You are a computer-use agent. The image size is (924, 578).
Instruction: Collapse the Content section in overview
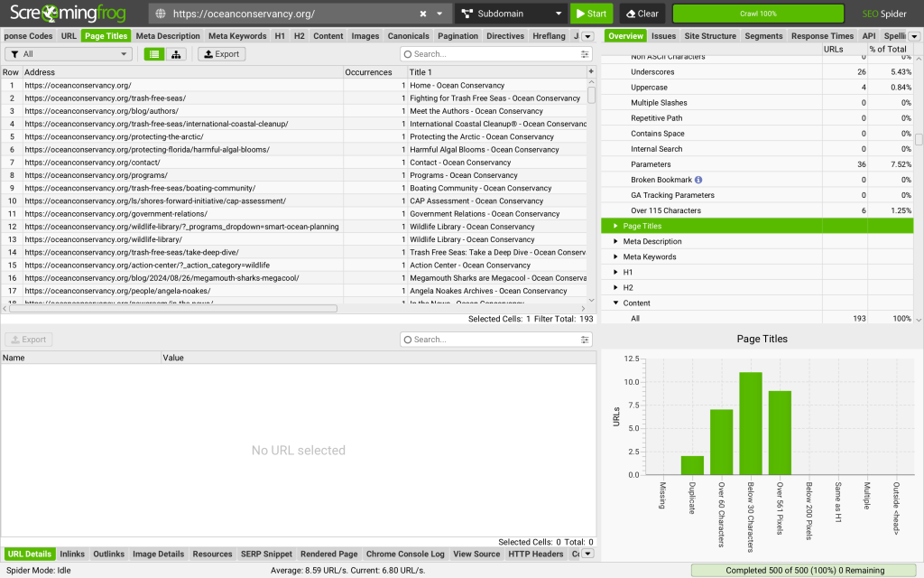tap(616, 303)
